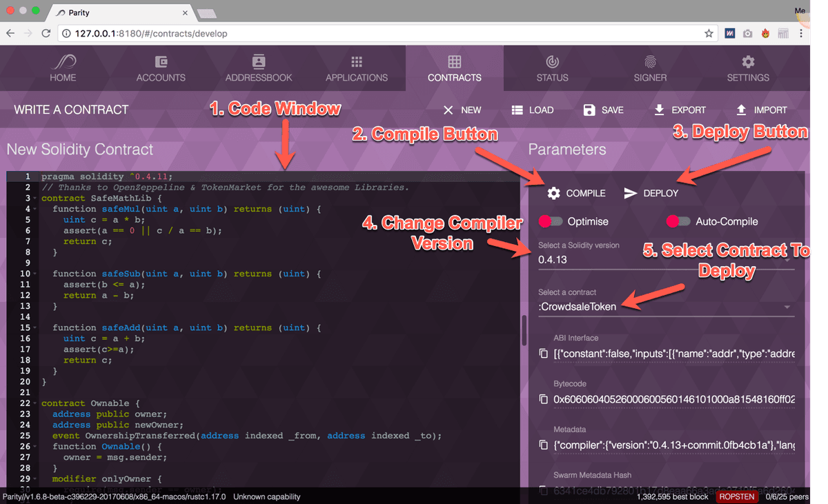This screenshot has height=504, width=828.
Task: Copy the Bytecode with the copy icon
Action: [542, 398]
